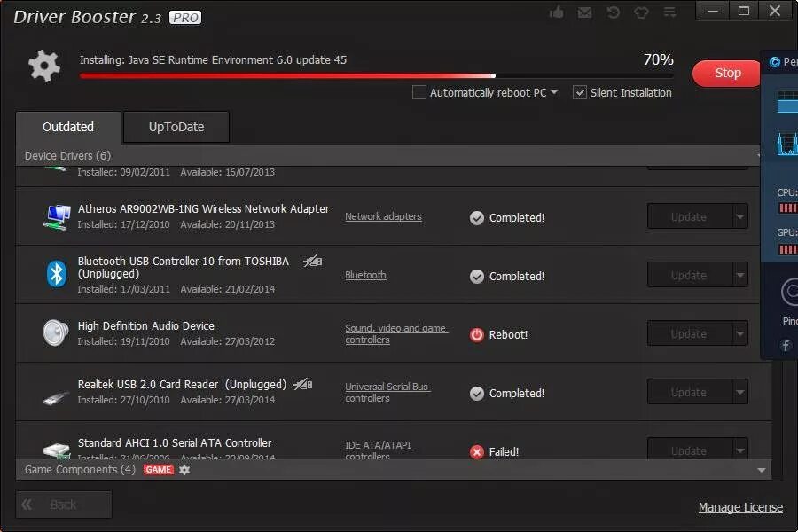Expand the Game Components section arrow
798x532 pixels.
[x=762, y=470]
